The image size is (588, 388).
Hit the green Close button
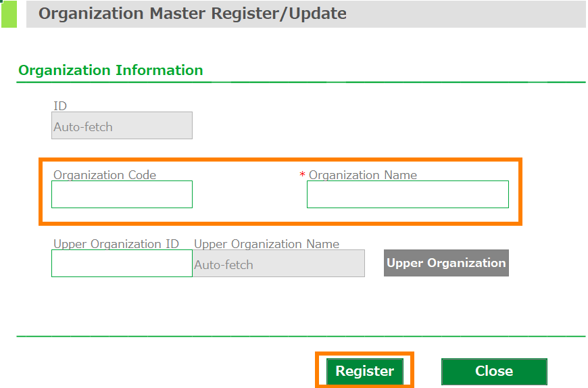tap(494, 371)
